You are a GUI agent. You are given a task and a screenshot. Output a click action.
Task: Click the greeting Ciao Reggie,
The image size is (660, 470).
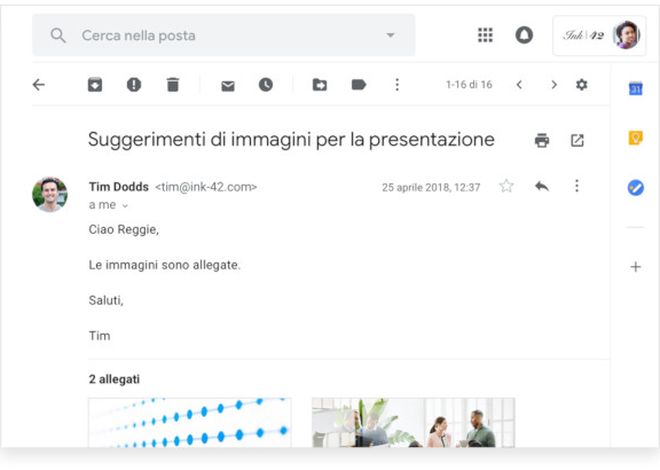124,230
